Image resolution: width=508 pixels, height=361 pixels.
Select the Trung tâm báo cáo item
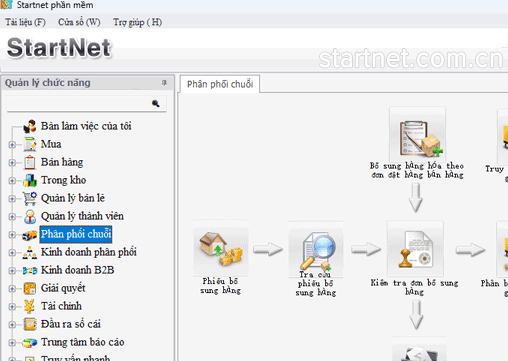82,342
